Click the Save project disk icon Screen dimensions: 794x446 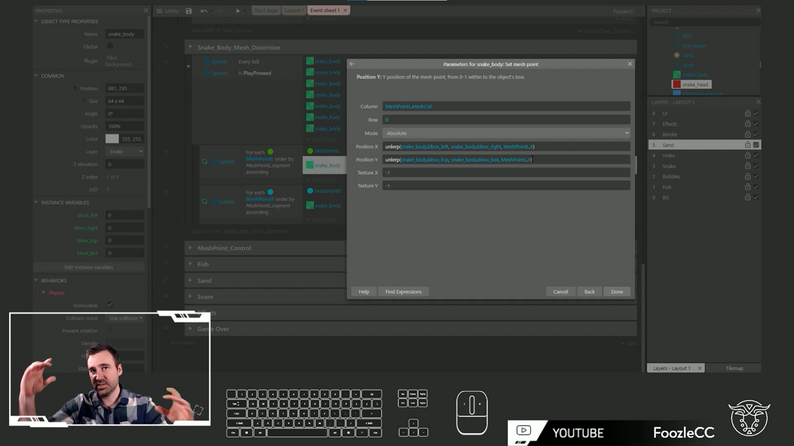click(189, 11)
